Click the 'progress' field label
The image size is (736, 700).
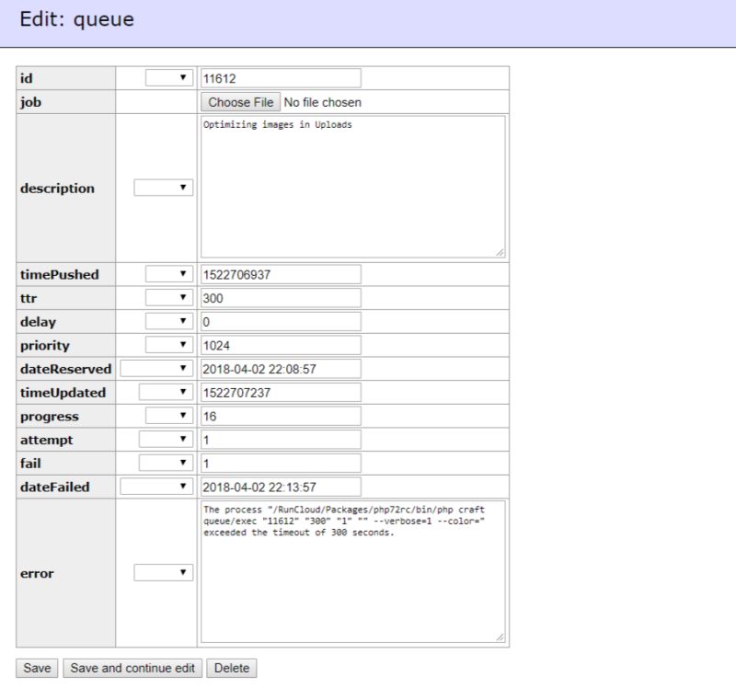[x=50, y=417]
